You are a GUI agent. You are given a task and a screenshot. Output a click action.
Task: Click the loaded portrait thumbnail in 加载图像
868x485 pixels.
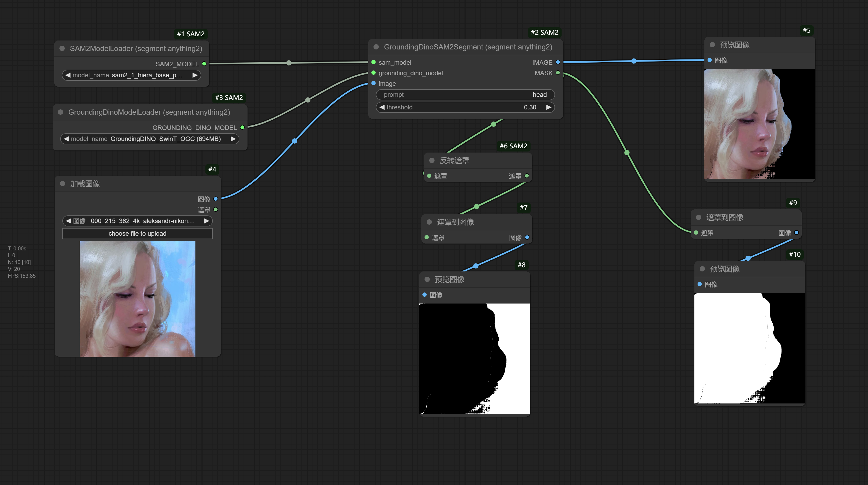click(138, 299)
